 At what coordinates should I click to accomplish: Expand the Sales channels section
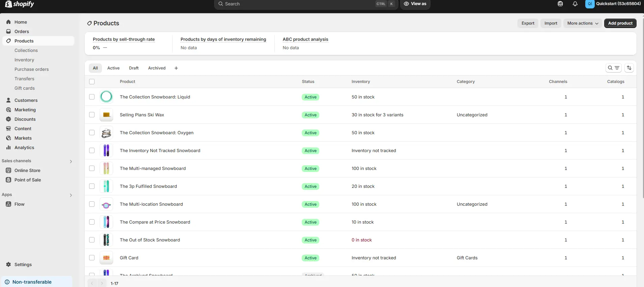pyautogui.click(x=71, y=161)
